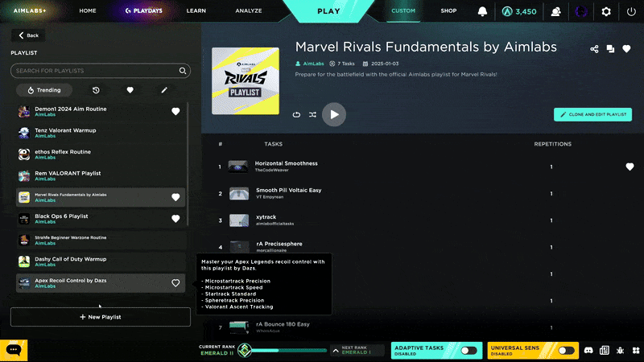644x362 pixels.
Task: Click the search magnifier icon
Action: pyautogui.click(x=183, y=71)
